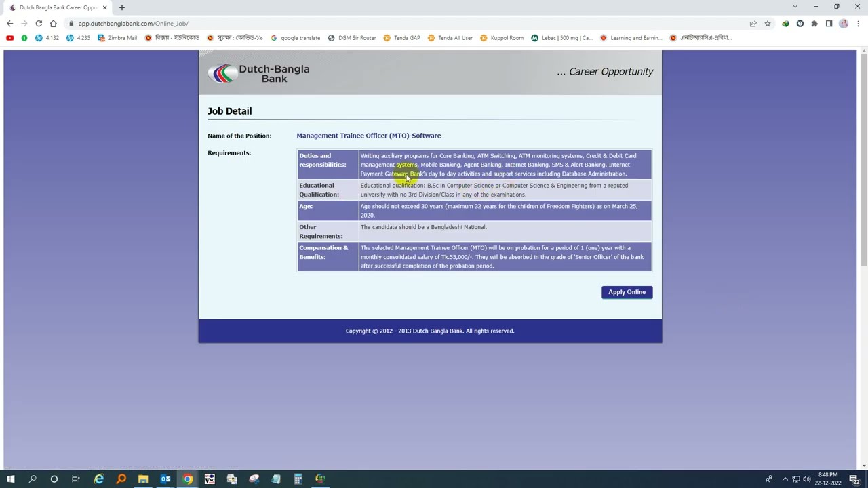The width and height of the screenshot is (868, 488).
Task: Open the Calculator taskbar icon
Action: [x=298, y=479]
